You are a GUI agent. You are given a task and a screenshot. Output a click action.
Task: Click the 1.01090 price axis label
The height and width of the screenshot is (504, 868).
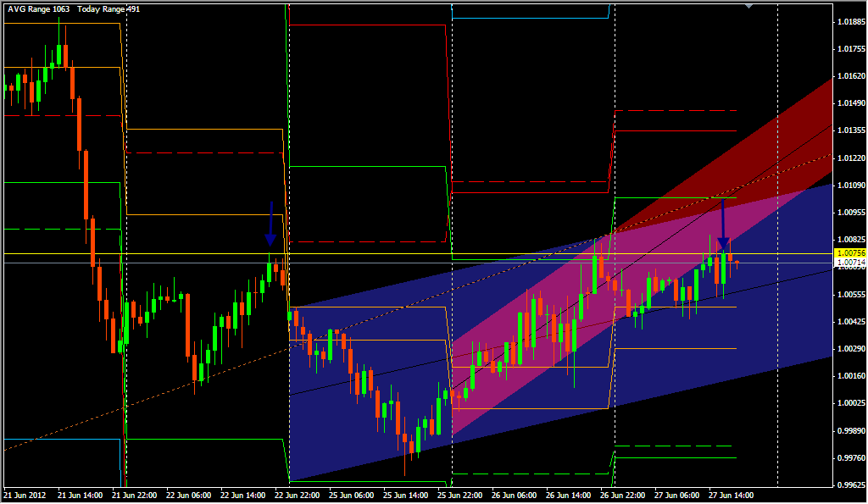[851, 186]
